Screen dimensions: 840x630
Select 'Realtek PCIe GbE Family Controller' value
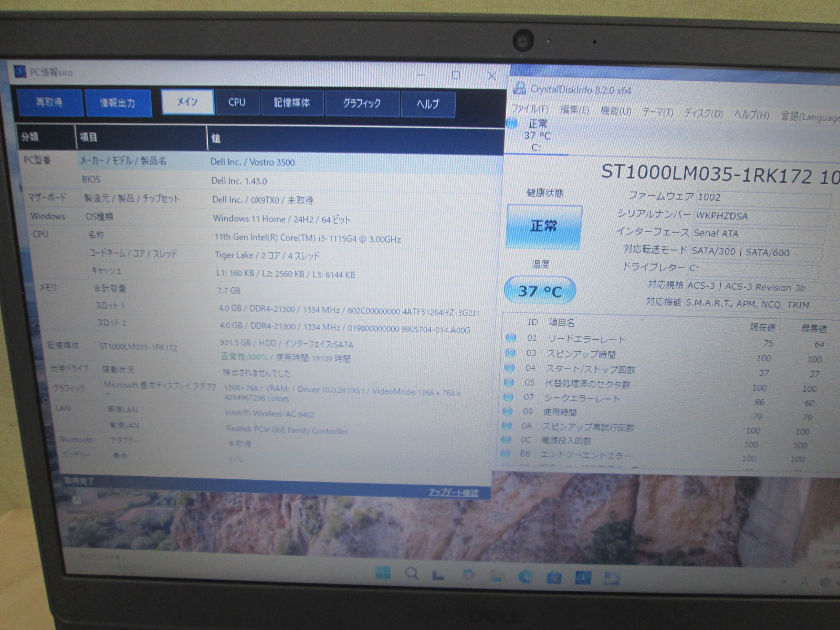pos(287,430)
